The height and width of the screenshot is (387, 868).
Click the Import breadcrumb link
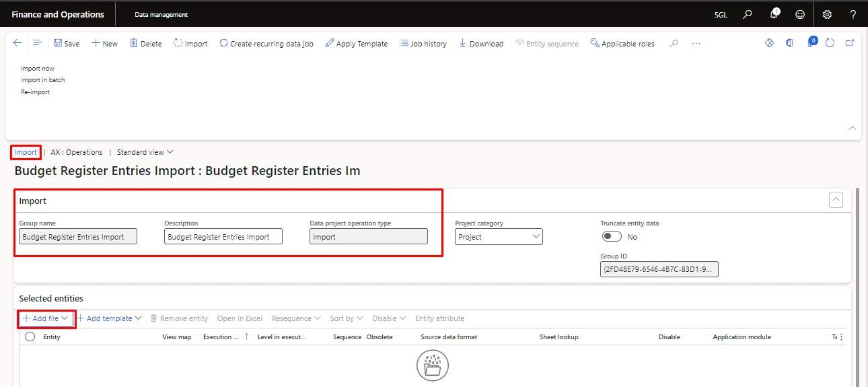click(x=26, y=152)
